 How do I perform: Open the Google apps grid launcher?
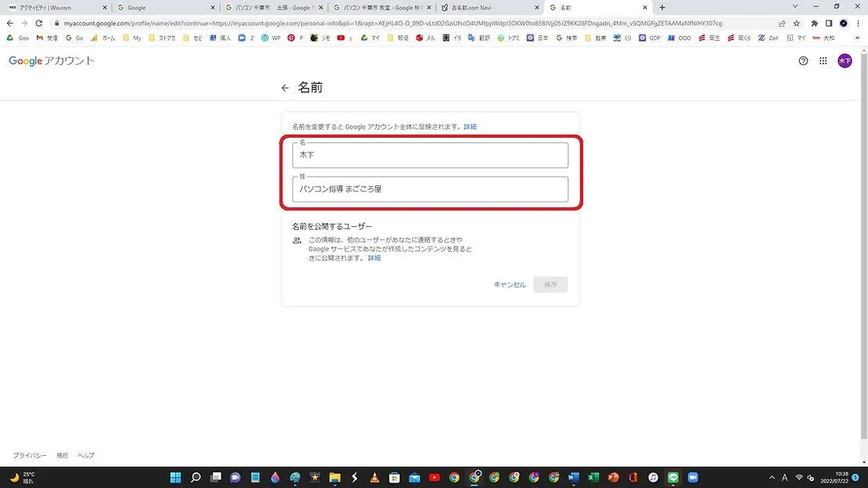pyautogui.click(x=823, y=61)
